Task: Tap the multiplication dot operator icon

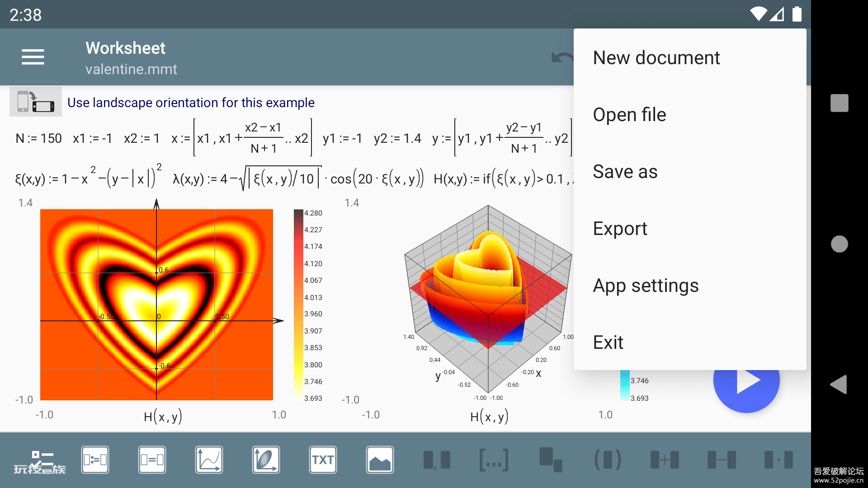Action: coord(778,460)
